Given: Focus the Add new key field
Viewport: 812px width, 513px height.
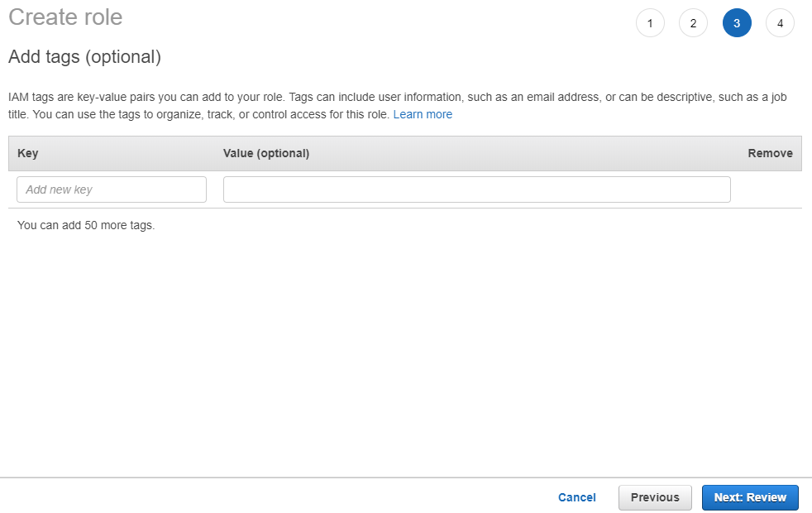Looking at the screenshot, I should (112, 189).
